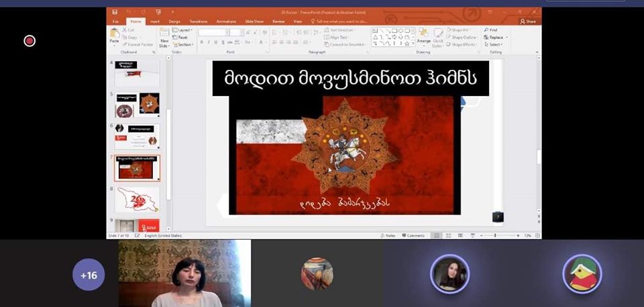This screenshot has width=644, height=307.
Task: Select slide 5 thumbnail
Action: pos(137,105)
